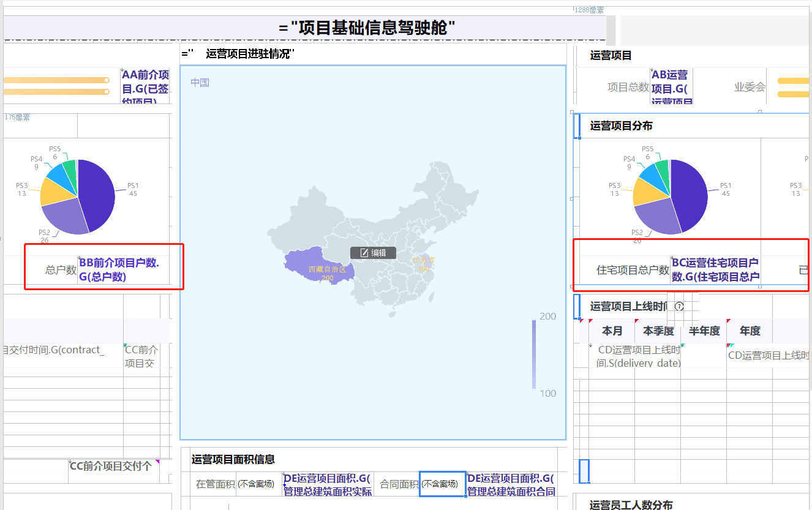
Task: Select the DE运营项目面积.G(管理总建筑面积合同 cell
Action: tap(511, 484)
